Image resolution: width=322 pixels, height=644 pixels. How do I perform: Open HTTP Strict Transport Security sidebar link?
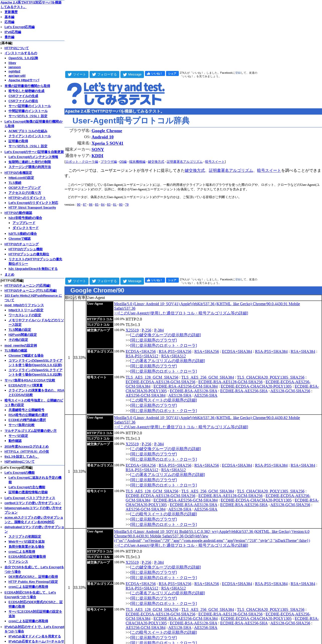[32, 208]
